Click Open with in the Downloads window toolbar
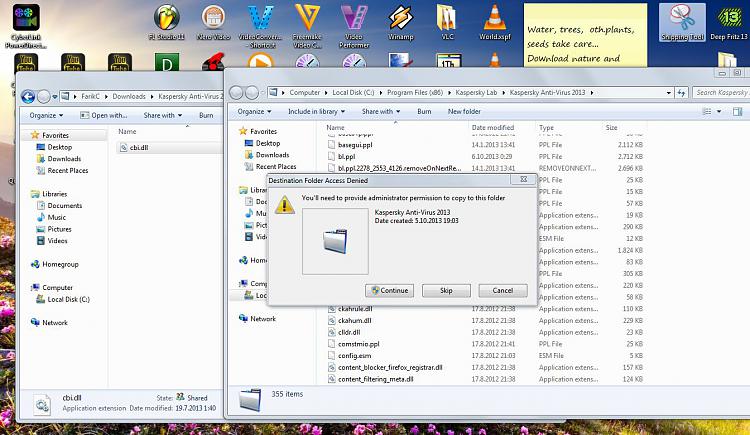Viewport: 750px width, 435px height. tap(104, 115)
